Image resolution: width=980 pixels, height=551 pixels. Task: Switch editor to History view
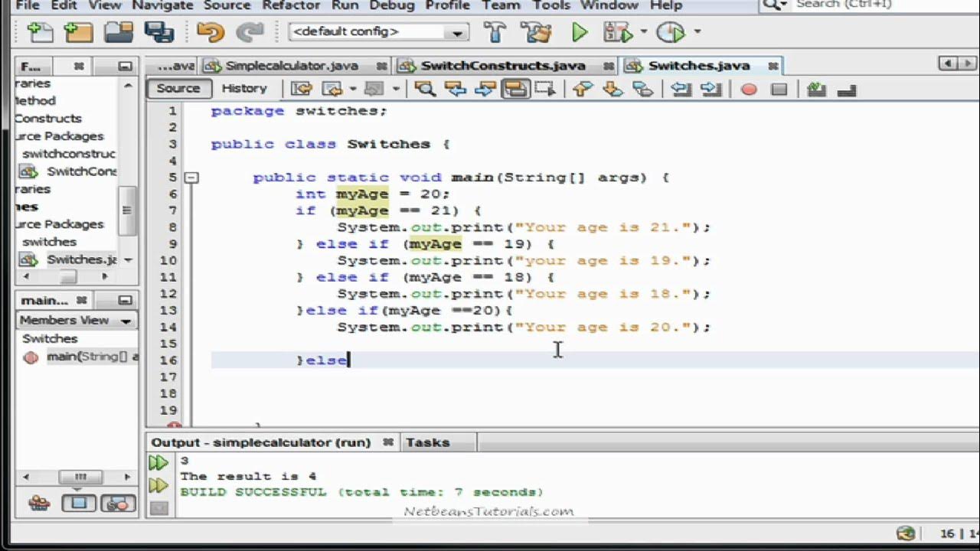tap(244, 88)
